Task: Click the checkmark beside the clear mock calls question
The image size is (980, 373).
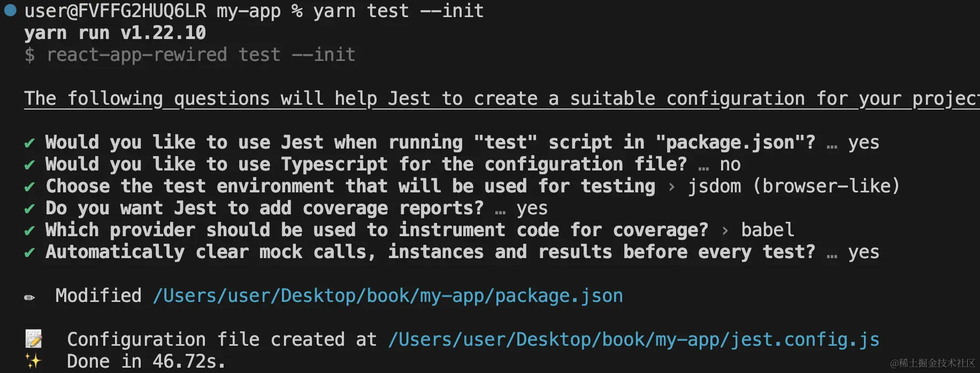Action: point(29,253)
